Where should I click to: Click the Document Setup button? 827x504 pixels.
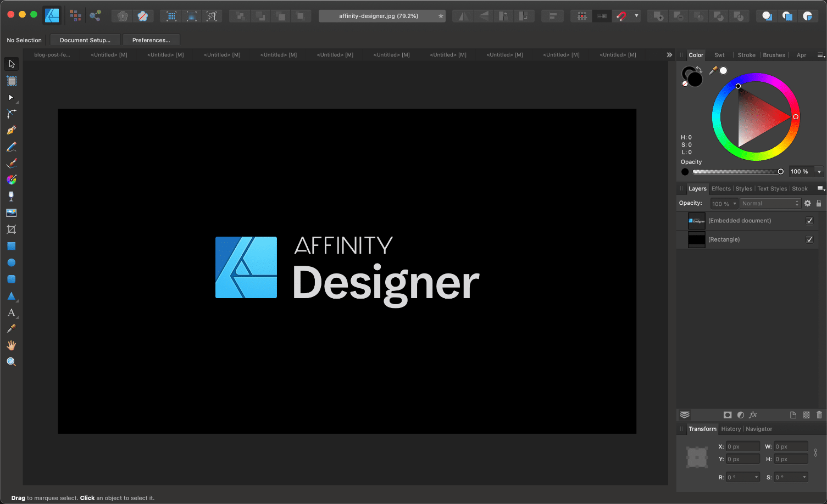pyautogui.click(x=85, y=40)
